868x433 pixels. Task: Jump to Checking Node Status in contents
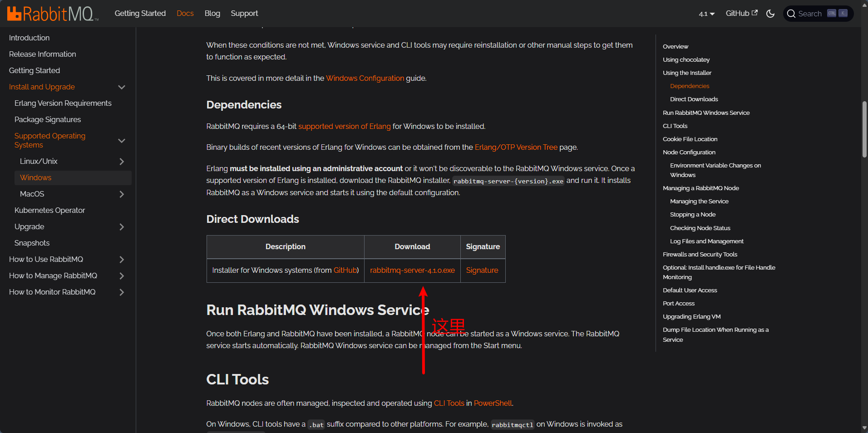coord(700,228)
